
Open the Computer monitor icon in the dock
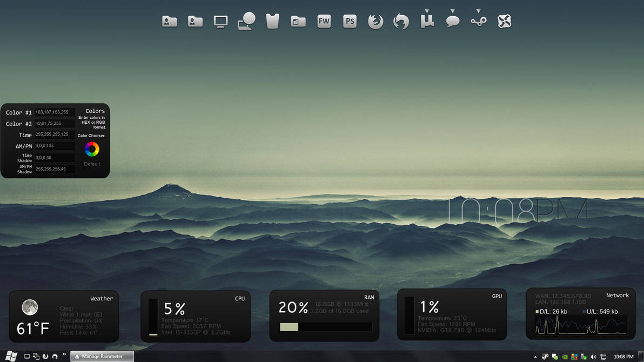click(220, 22)
